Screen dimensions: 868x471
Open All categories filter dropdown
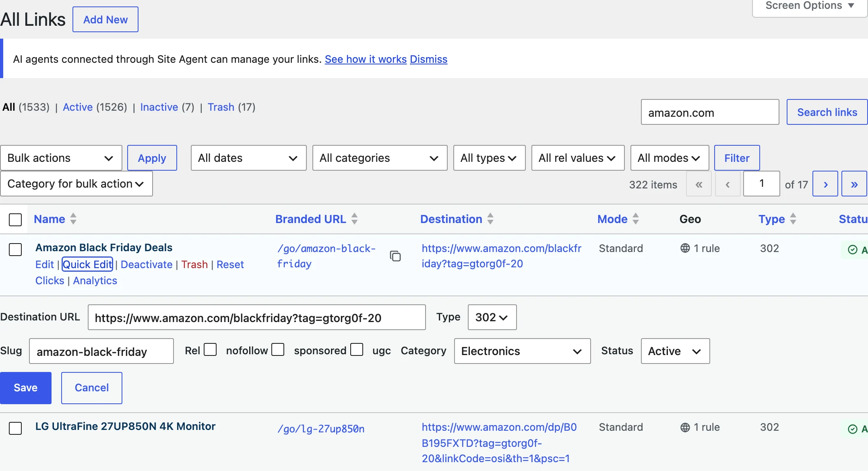click(x=380, y=158)
